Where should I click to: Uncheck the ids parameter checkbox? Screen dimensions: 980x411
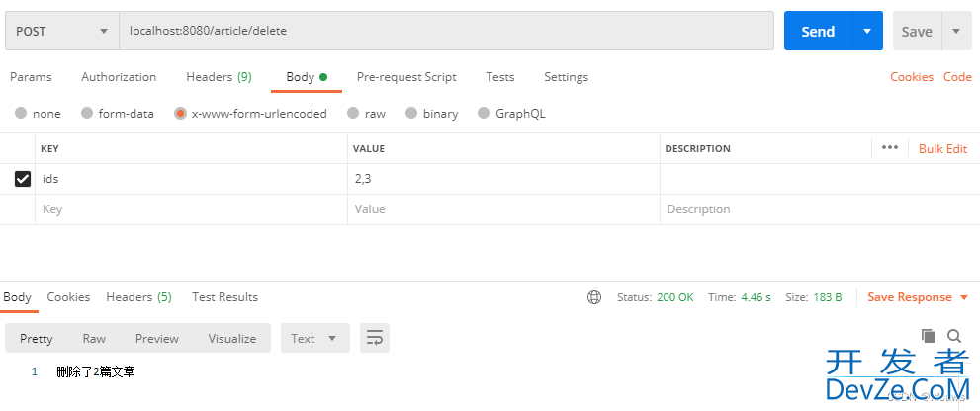(23, 179)
